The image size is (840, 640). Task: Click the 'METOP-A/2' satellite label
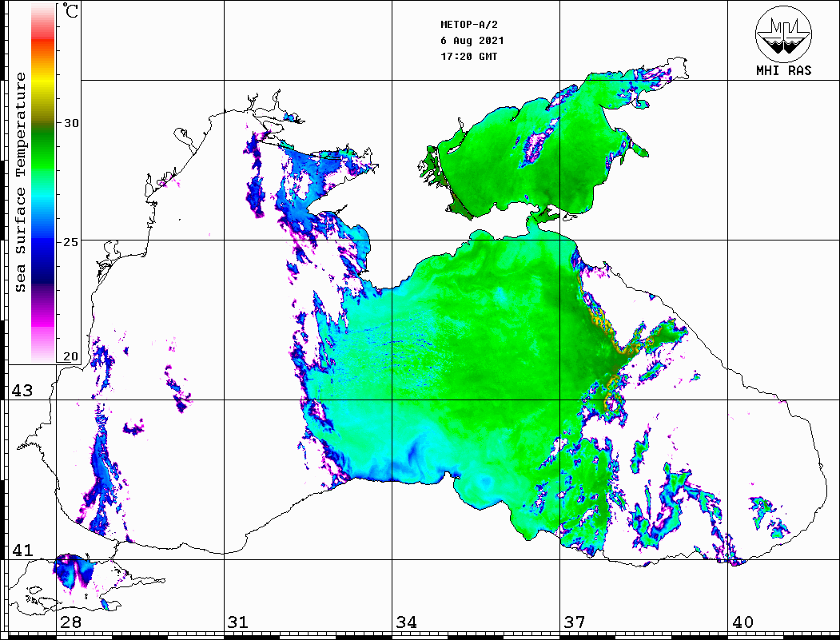pos(469,25)
